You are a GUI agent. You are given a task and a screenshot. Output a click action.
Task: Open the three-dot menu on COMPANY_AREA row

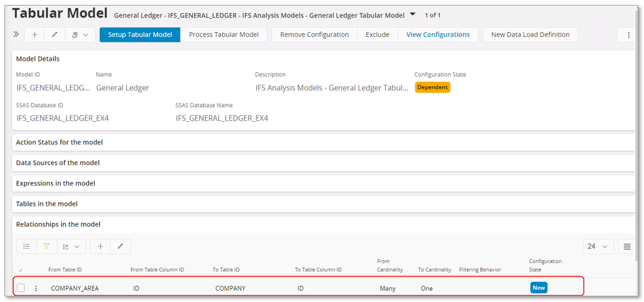tap(36, 288)
